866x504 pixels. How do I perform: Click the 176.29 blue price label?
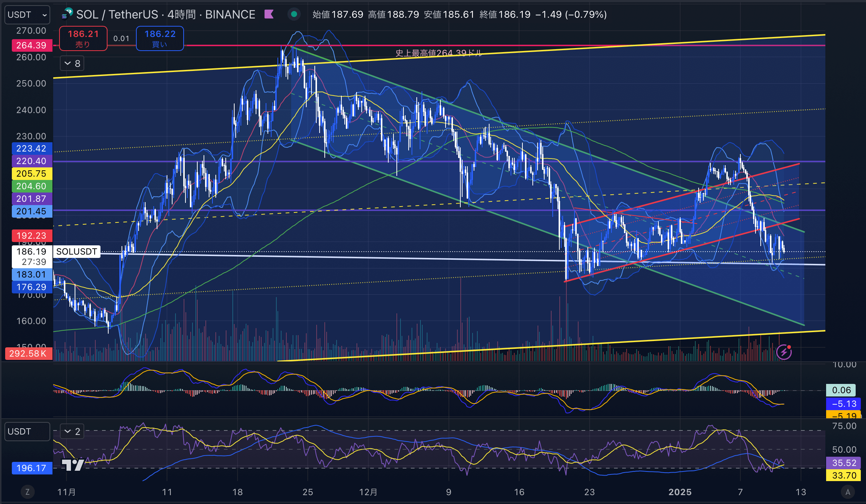(31, 287)
